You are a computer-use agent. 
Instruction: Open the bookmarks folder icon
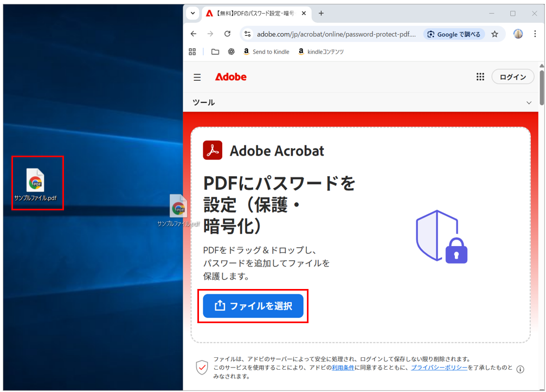coord(215,52)
